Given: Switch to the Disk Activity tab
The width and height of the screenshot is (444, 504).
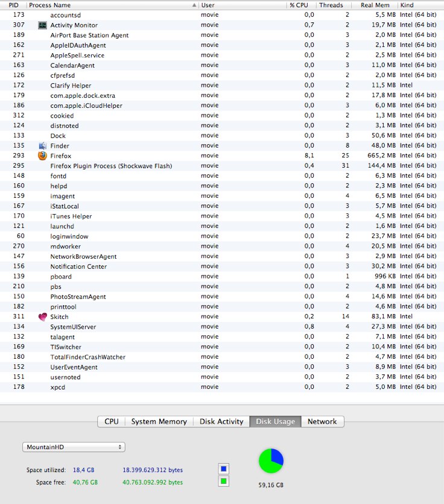Looking at the screenshot, I should 221,421.
